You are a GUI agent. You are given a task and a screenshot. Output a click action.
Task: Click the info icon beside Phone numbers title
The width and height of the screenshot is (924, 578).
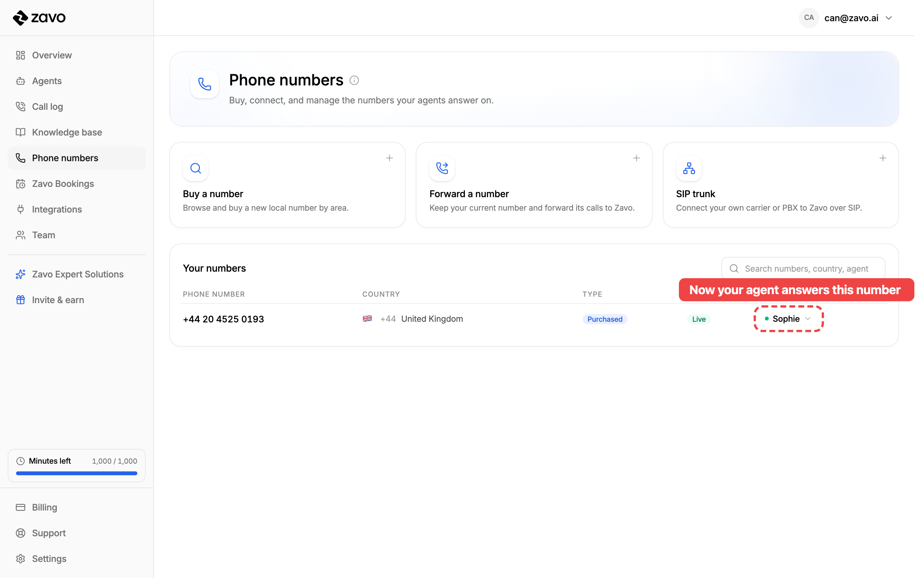(x=354, y=80)
